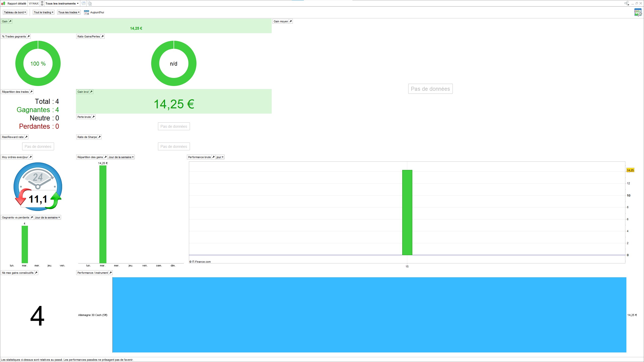Click the dashboard settings icon at top right
The height and width of the screenshot is (362, 644).
tap(638, 12)
